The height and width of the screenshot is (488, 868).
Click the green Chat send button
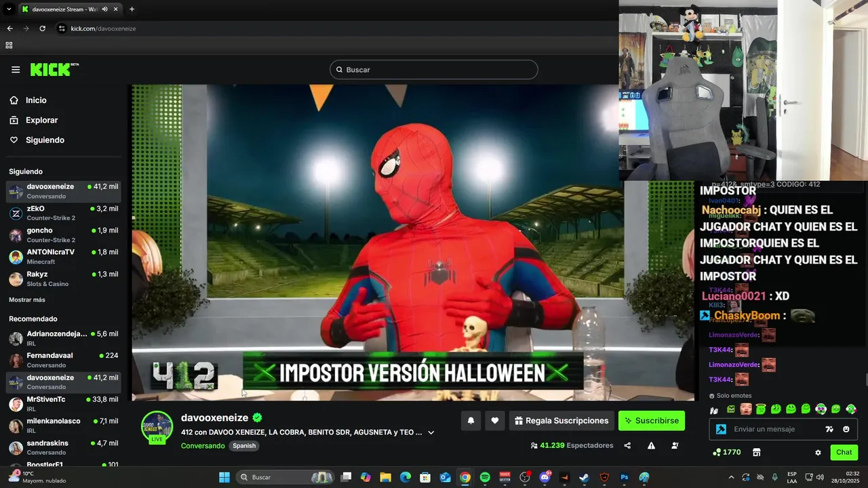click(x=844, y=452)
